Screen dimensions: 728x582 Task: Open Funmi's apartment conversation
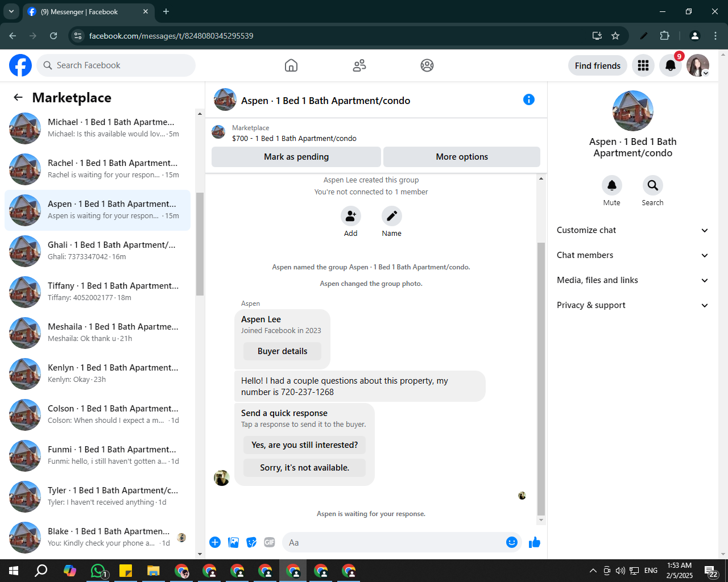(97, 456)
